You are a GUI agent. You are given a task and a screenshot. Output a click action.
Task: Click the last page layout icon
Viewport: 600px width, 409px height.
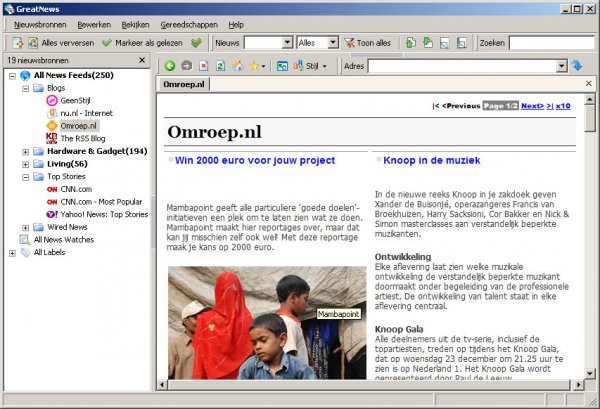(x=461, y=43)
